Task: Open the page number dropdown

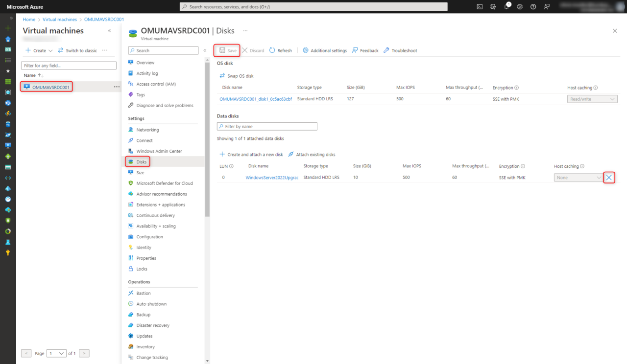Action: pyautogui.click(x=56, y=353)
